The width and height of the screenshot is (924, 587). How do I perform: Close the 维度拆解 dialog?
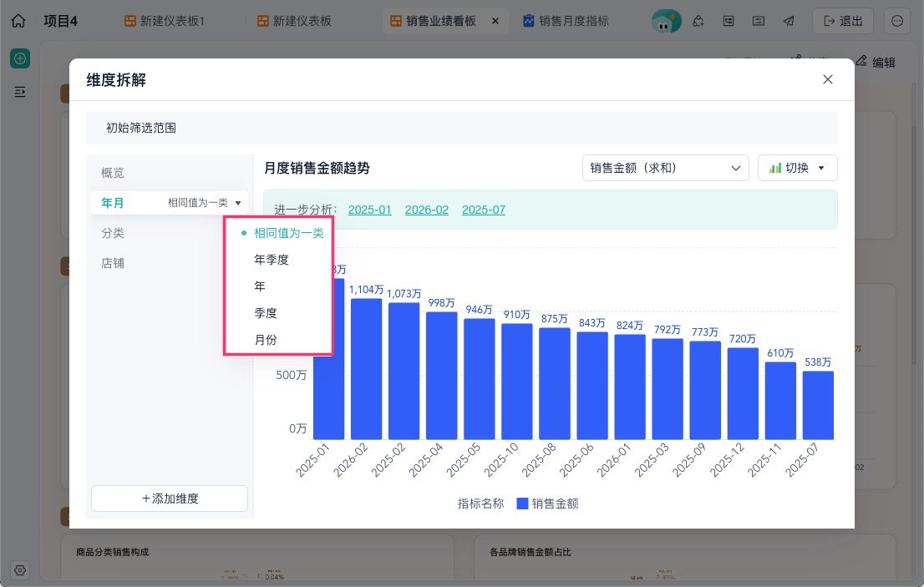pyautogui.click(x=827, y=79)
